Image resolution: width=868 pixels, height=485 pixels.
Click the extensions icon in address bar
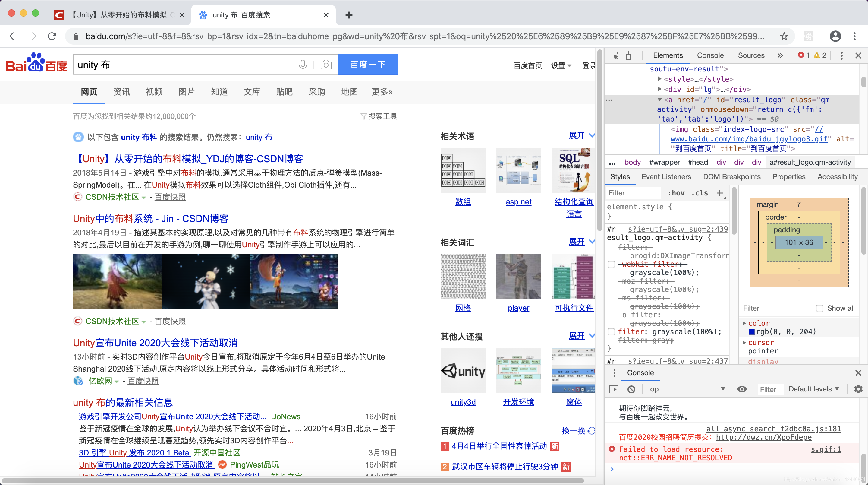click(x=808, y=36)
